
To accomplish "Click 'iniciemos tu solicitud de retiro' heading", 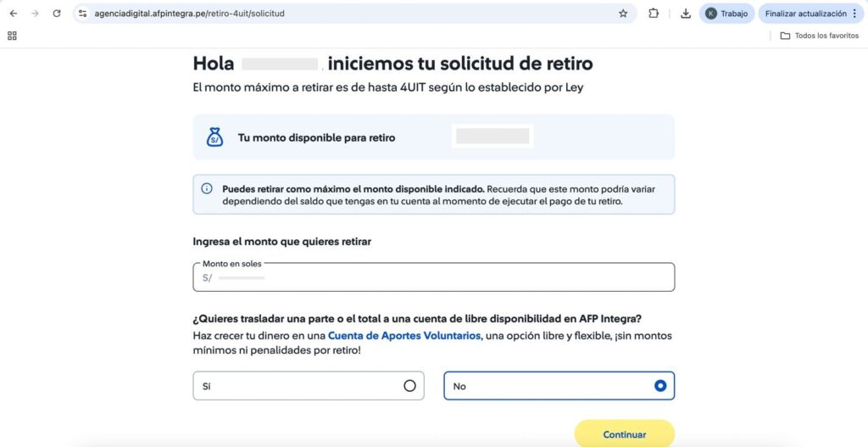I will (460, 64).
